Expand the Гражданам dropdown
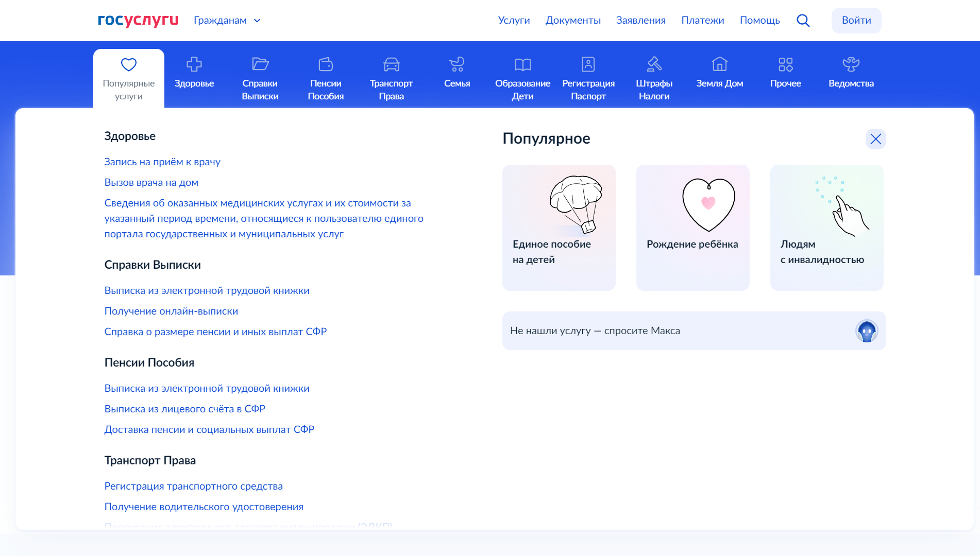 pyautogui.click(x=227, y=21)
